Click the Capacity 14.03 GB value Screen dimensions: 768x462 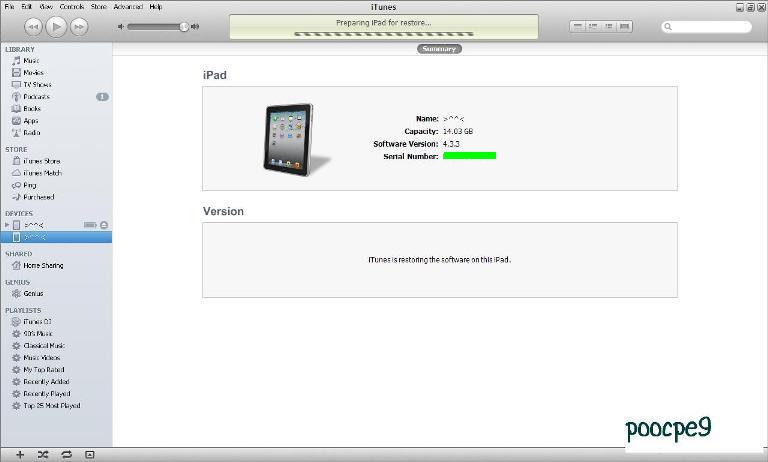point(458,131)
